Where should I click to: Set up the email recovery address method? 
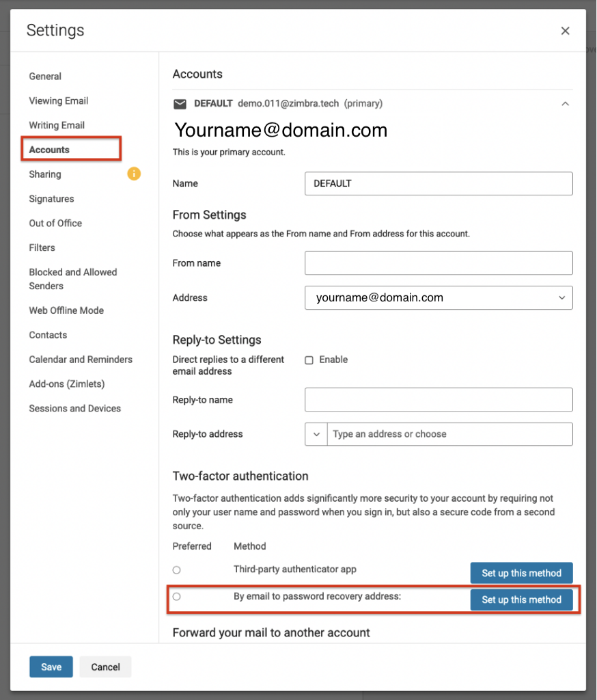(x=521, y=600)
